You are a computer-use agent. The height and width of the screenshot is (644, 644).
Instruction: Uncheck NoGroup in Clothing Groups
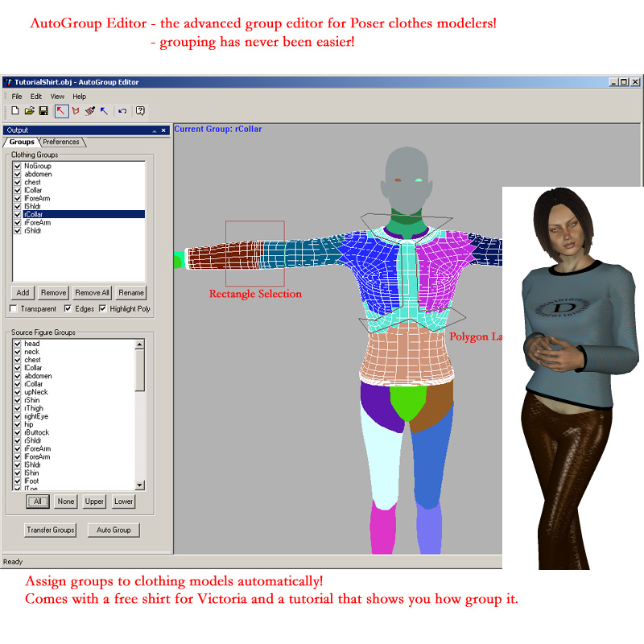point(18,166)
